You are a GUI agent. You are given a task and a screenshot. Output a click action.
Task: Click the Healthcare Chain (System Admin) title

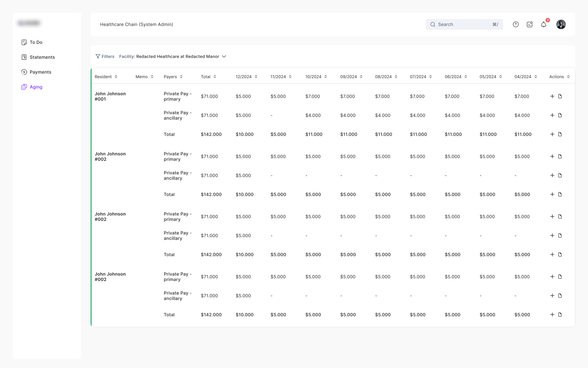[136, 24]
